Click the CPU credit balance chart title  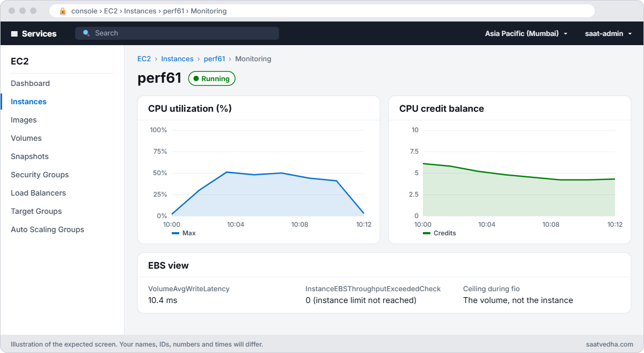coord(442,109)
